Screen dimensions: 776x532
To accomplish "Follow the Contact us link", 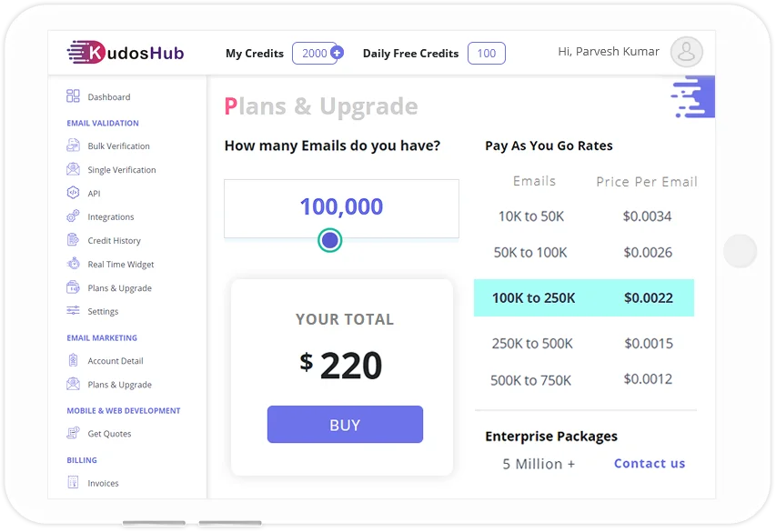I will [650, 464].
